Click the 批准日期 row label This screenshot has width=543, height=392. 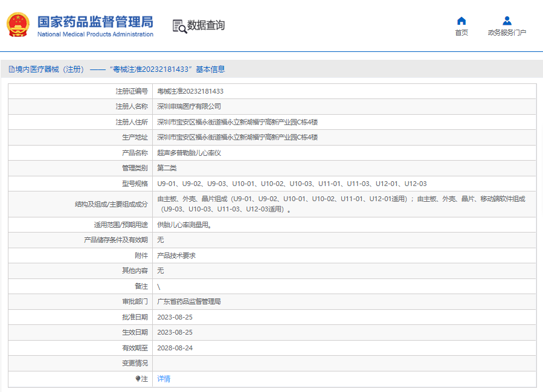pos(135,317)
